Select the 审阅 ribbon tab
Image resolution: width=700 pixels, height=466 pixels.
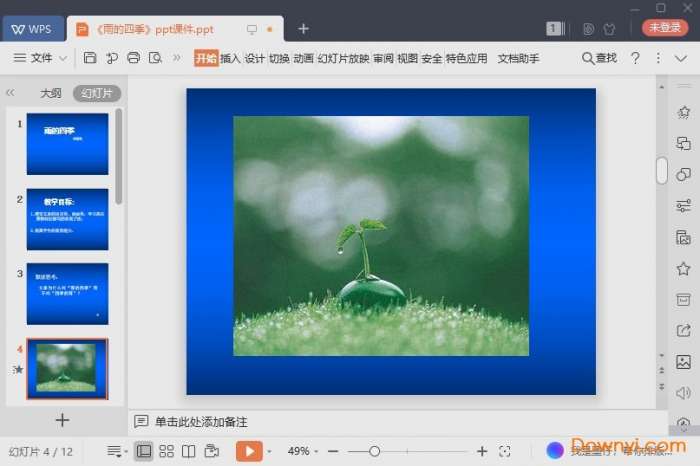coord(383,58)
